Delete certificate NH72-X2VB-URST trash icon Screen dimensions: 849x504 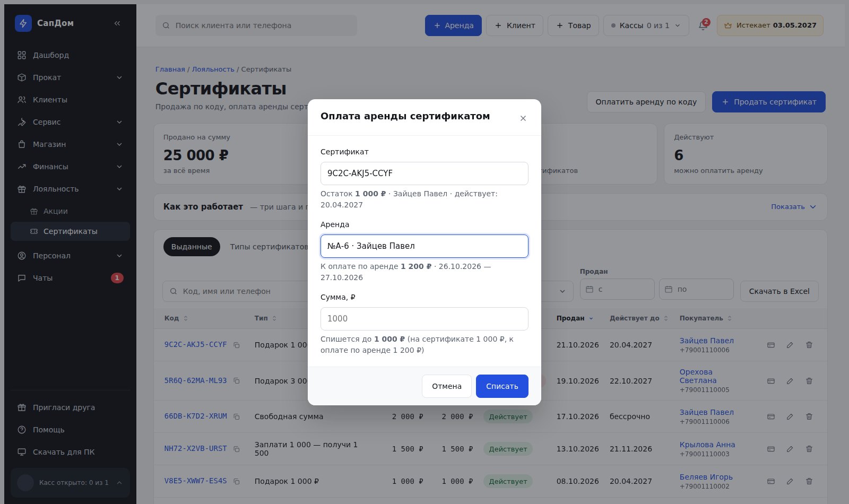tap(809, 449)
